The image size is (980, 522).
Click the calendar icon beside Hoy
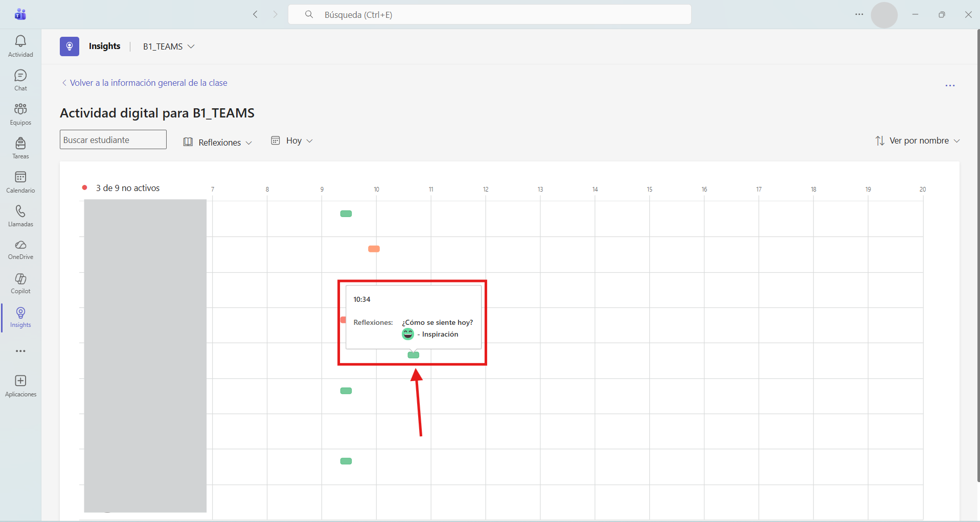(276, 140)
